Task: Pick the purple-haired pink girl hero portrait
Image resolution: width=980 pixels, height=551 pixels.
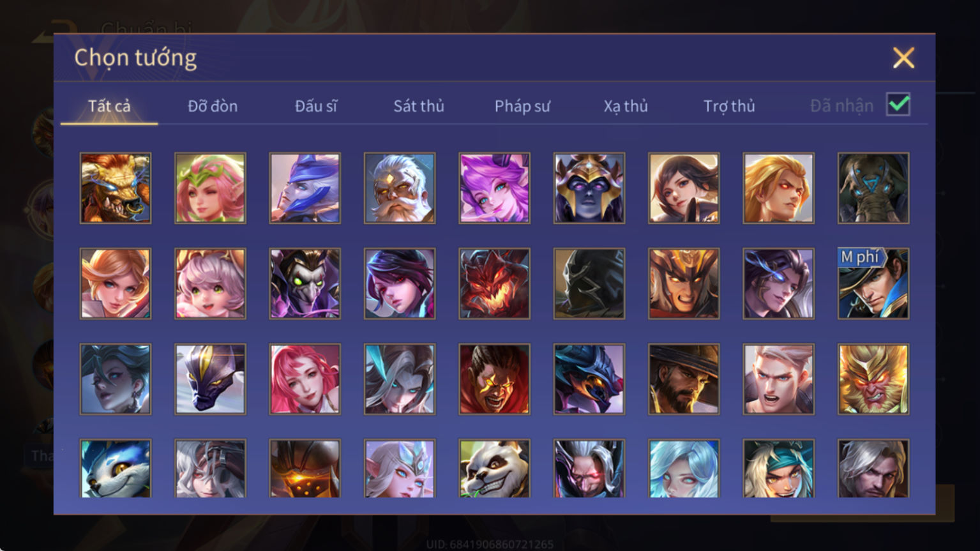Action: pos(494,188)
